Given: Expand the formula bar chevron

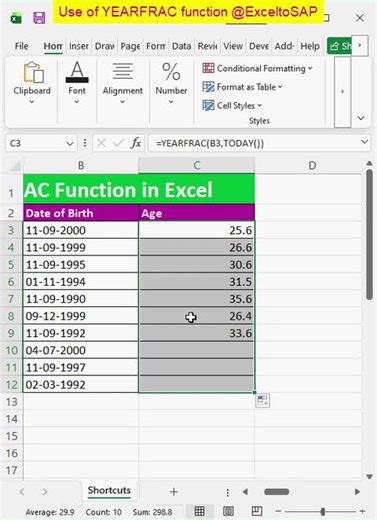Looking at the screenshot, I should (364, 142).
